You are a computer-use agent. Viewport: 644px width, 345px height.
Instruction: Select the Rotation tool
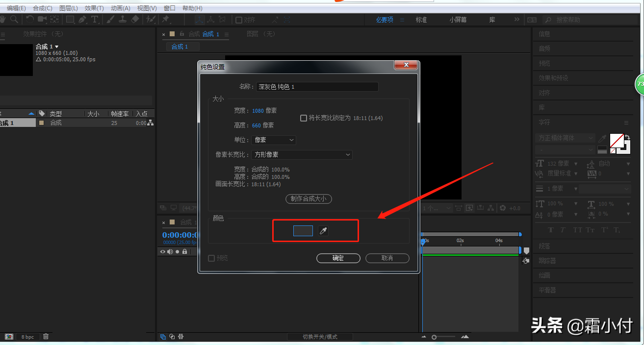click(29, 19)
